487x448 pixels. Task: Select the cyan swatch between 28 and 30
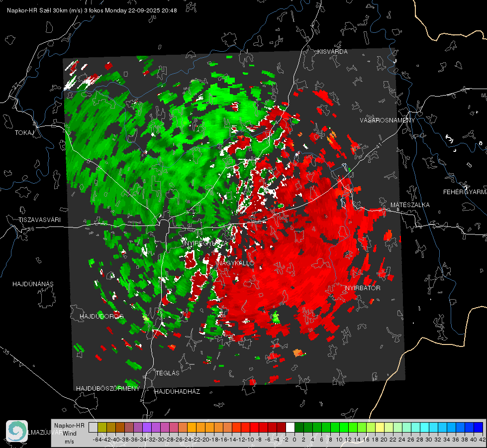click(425, 428)
